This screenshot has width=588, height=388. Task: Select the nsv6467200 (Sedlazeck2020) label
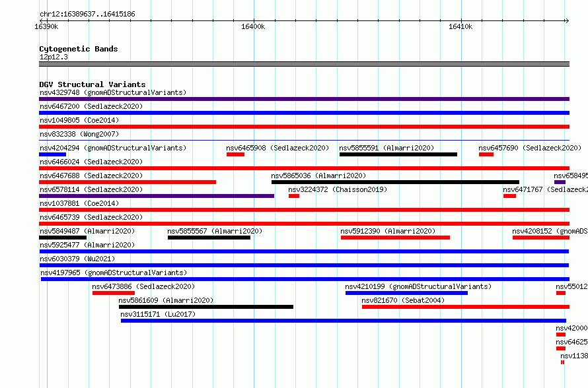(91, 106)
